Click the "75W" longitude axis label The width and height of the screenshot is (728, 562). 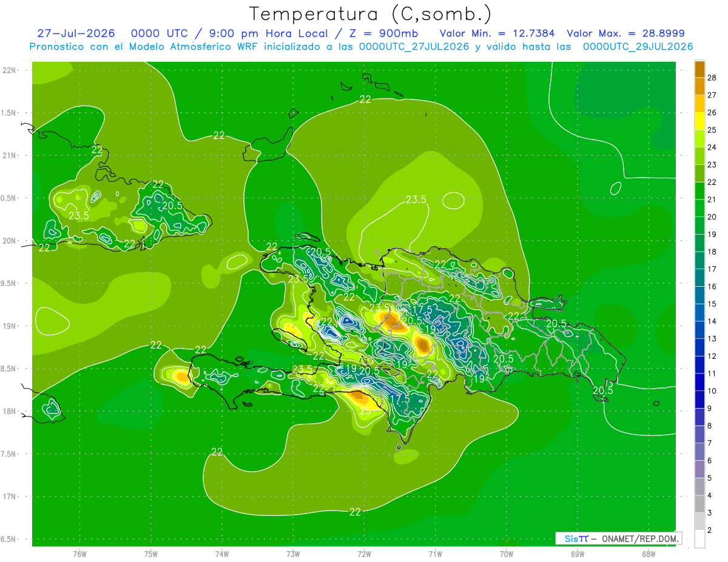click(x=151, y=554)
